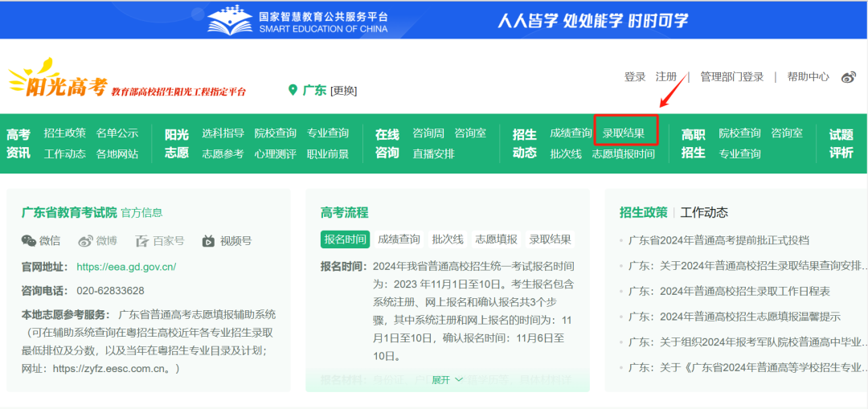Click the 020-62833628 phone number

click(110, 291)
